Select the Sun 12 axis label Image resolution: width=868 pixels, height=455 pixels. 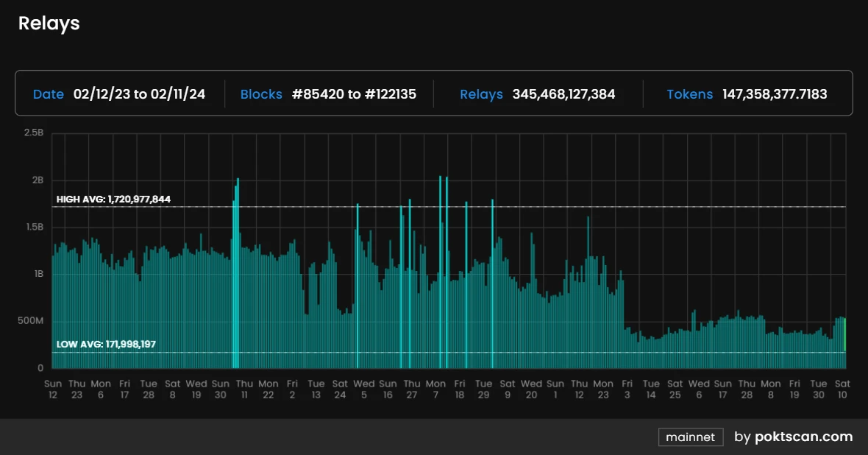coord(52,389)
